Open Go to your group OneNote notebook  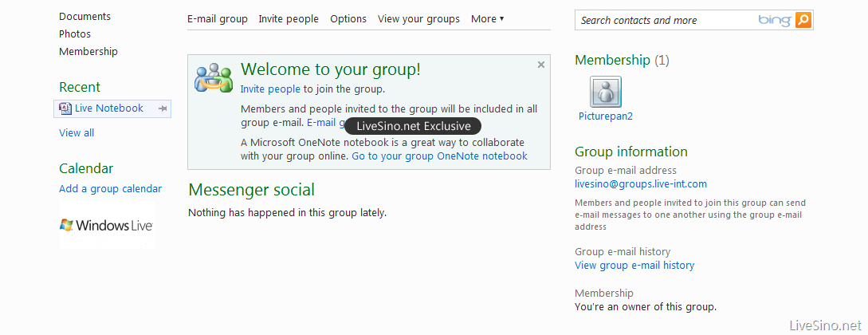tap(439, 156)
